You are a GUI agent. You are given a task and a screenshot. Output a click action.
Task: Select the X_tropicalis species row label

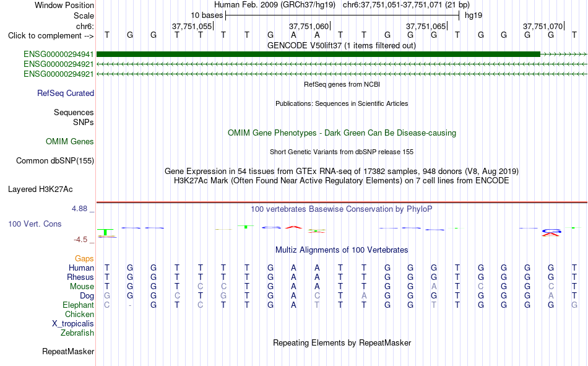[73, 324]
